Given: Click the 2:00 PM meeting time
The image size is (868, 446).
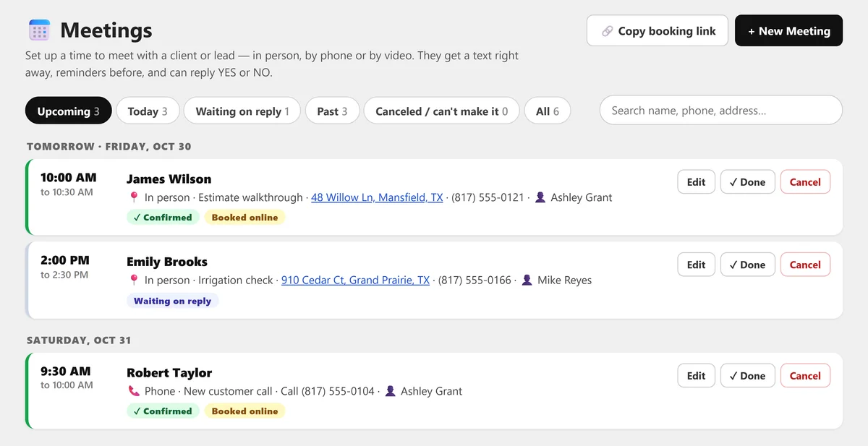Looking at the screenshot, I should (65, 260).
